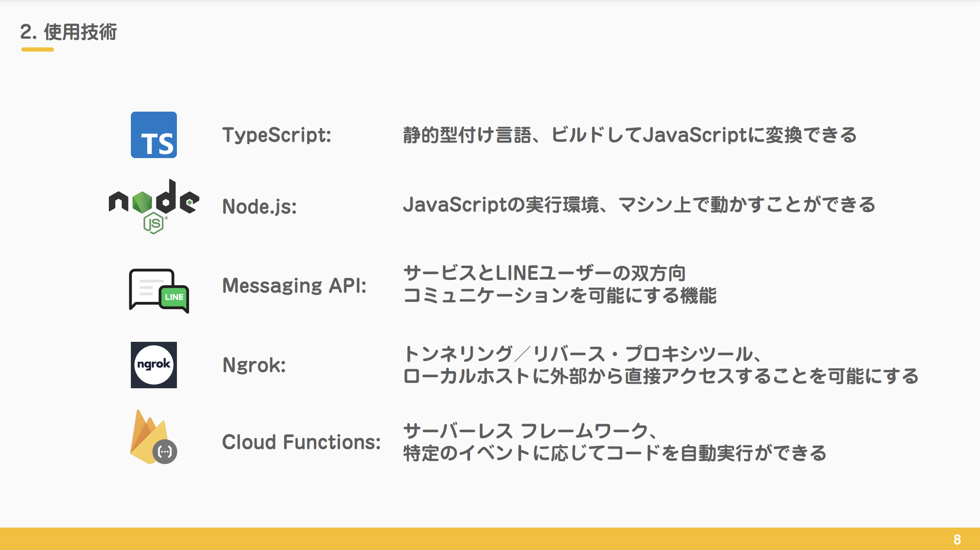Click the line "サービスとLINEユーザーの双方向"
Screen dimensions: 980x550
(545, 273)
